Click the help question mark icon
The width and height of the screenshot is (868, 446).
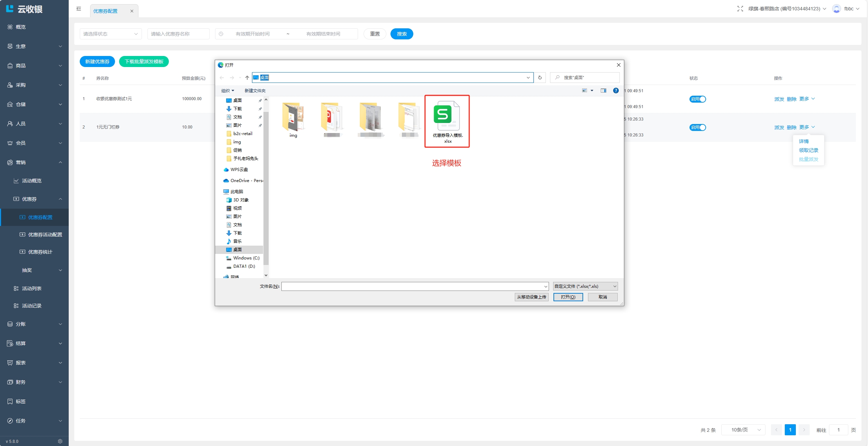coord(616,91)
